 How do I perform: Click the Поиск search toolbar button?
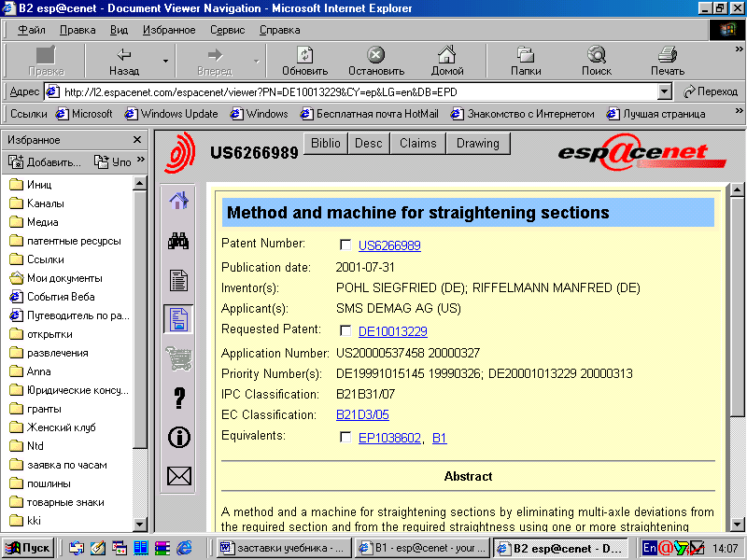tap(596, 62)
